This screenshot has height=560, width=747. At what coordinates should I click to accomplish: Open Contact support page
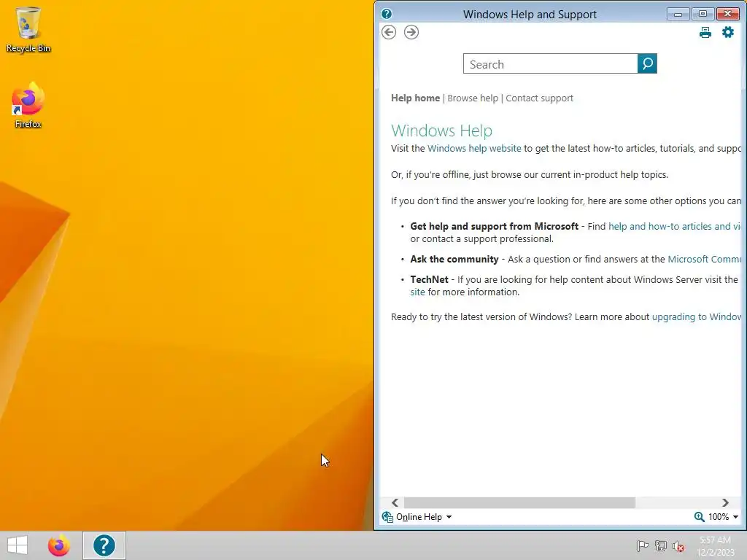[x=539, y=98]
